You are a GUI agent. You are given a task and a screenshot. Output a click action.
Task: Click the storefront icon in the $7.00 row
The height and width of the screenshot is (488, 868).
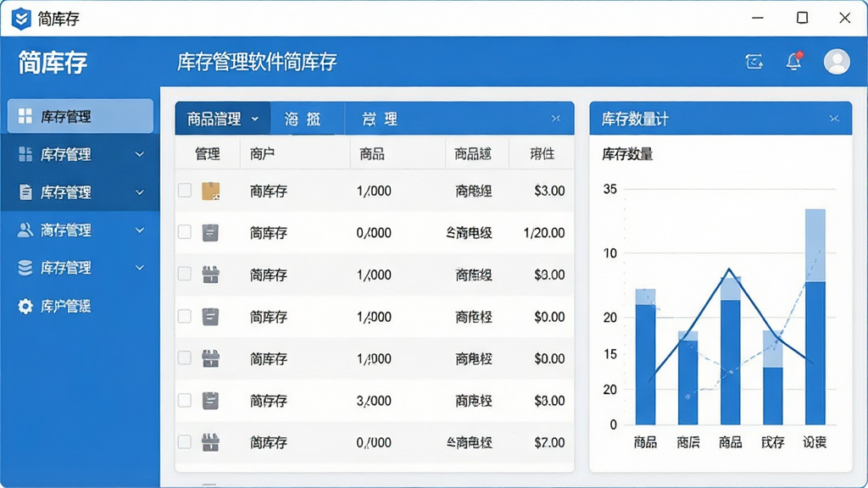(210, 442)
